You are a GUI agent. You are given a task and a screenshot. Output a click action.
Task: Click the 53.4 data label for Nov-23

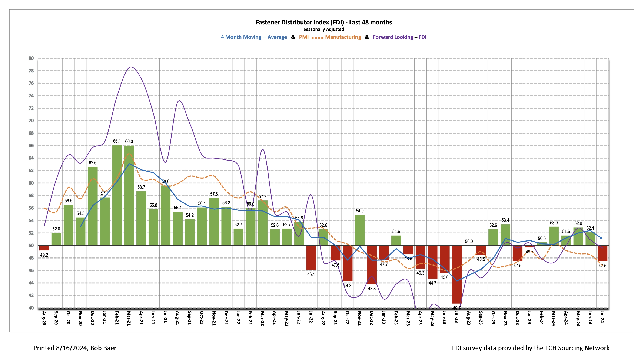[x=505, y=220]
